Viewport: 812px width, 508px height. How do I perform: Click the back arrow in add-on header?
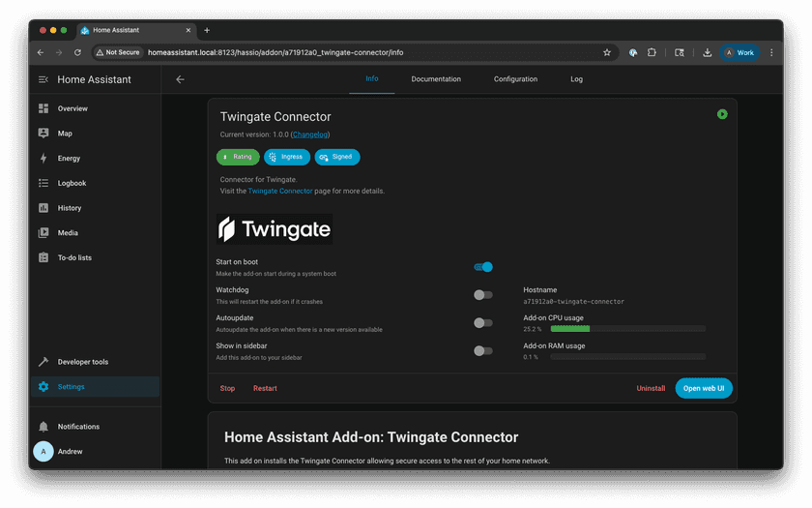click(180, 79)
